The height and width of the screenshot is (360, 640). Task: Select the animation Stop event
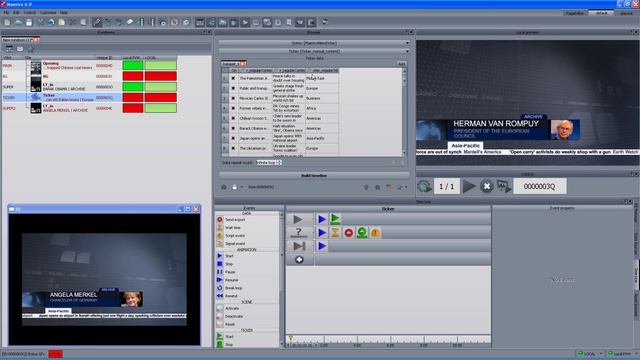click(249, 264)
